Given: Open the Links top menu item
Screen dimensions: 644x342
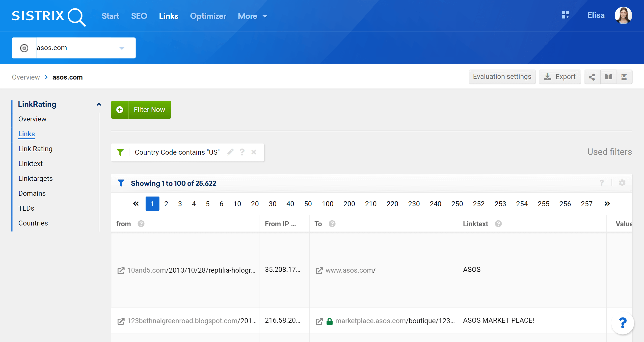Looking at the screenshot, I should [x=168, y=16].
